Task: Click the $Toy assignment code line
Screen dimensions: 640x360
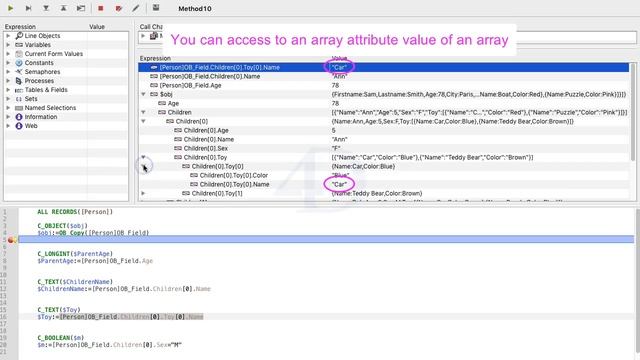Action: 120,317
